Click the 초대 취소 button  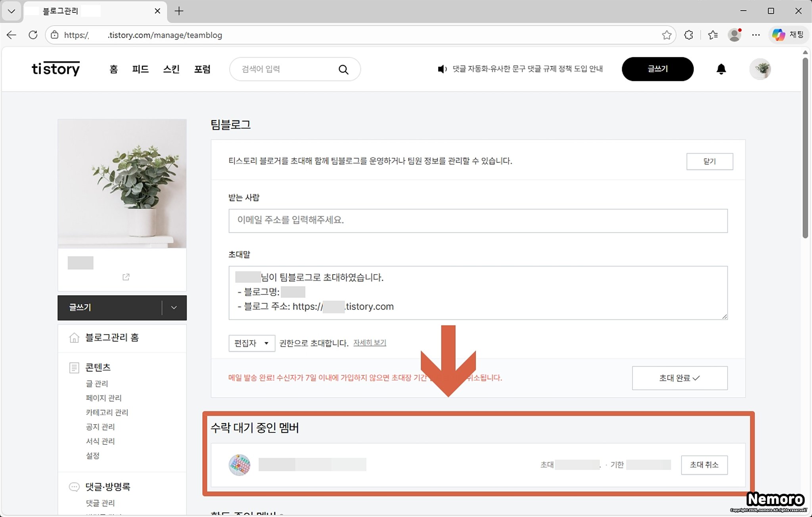tap(704, 465)
